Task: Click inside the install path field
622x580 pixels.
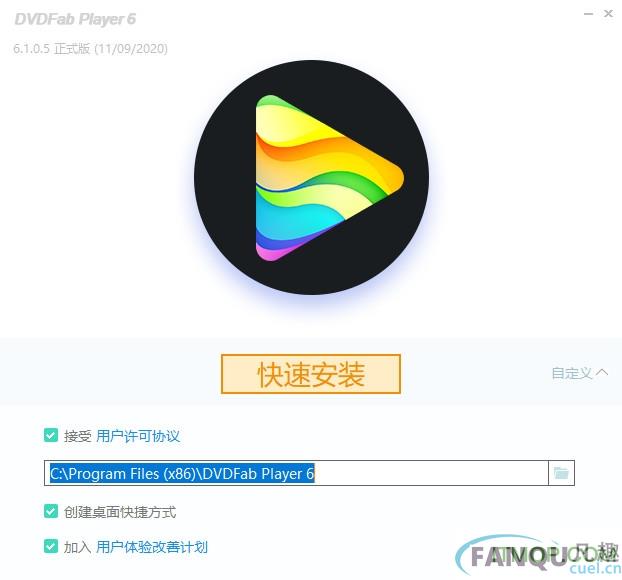Action: click(x=296, y=473)
